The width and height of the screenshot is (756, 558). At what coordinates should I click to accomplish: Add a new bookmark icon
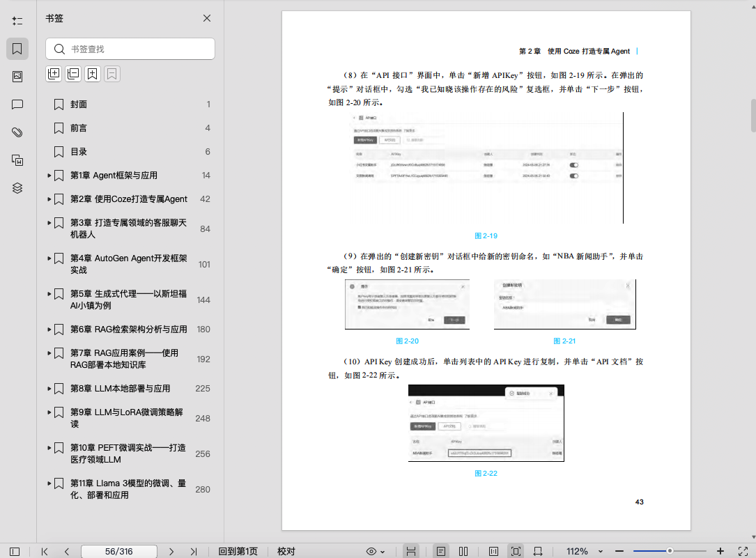(93, 74)
